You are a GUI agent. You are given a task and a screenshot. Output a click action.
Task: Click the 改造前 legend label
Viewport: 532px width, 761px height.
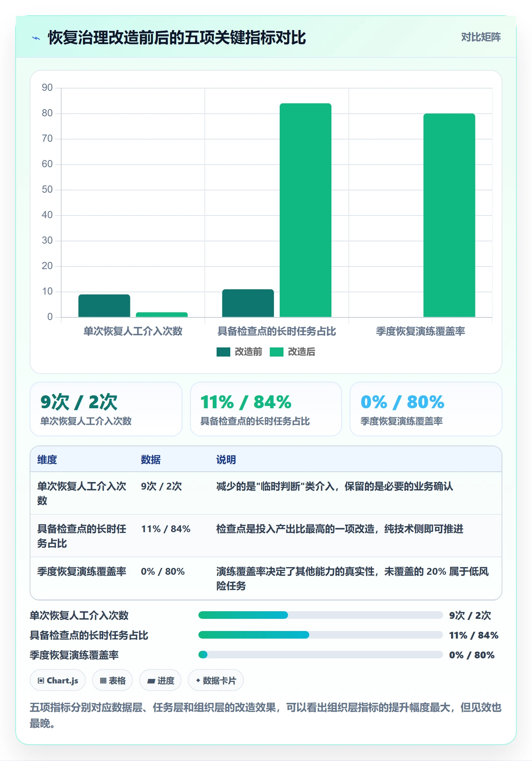click(248, 352)
